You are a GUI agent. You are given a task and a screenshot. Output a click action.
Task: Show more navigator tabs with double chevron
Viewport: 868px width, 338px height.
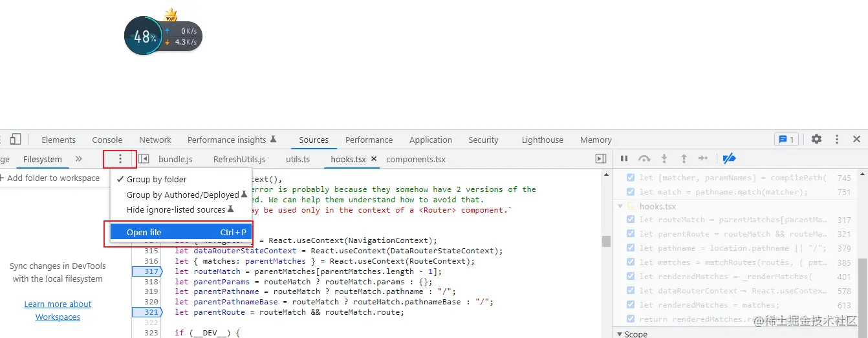pyautogui.click(x=79, y=159)
